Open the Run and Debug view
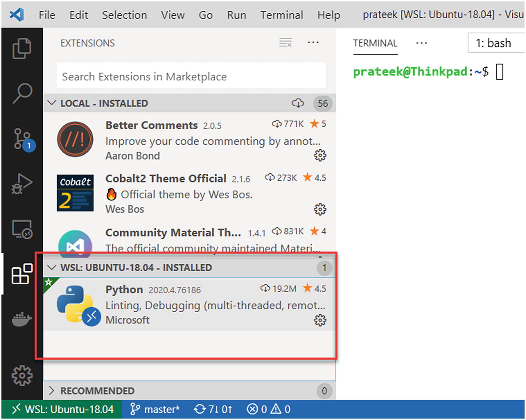Image resolution: width=526 pixels, height=420 pixels. [22, 184]
